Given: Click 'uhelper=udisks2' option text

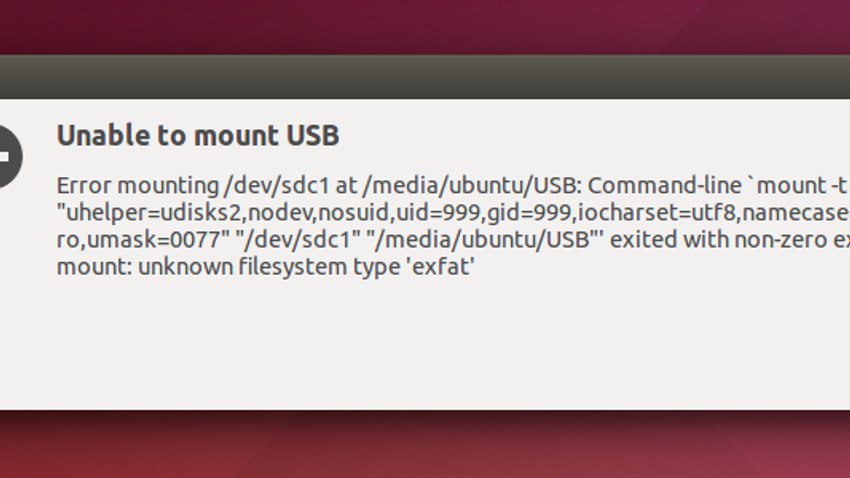Looking at the screenshot, I should 153,212.
